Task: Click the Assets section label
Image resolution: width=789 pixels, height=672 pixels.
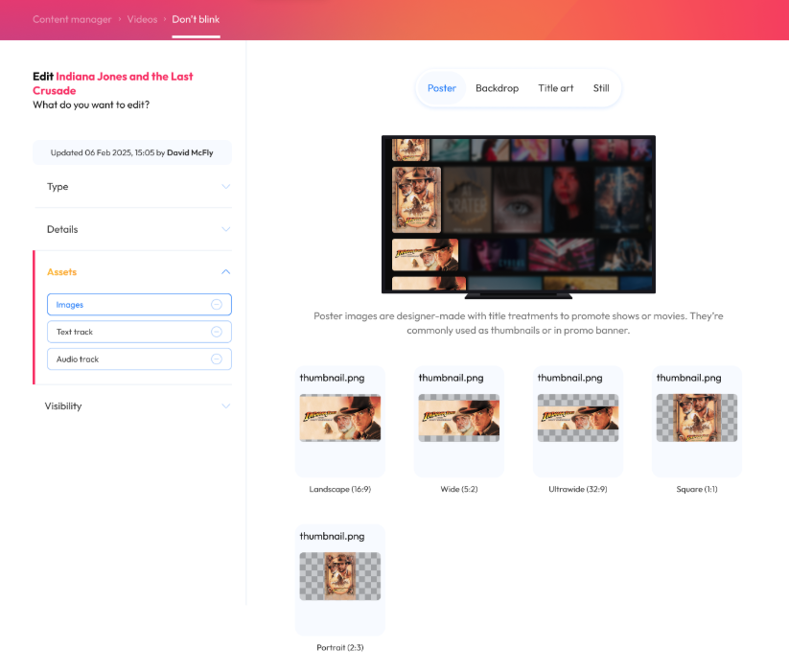Action: click(x=62, y=271)
